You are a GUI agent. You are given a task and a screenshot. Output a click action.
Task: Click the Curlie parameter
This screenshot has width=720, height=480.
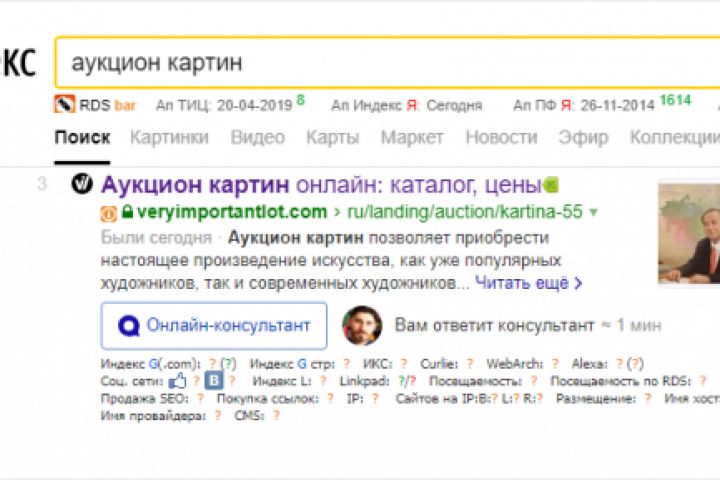(446, 364)
